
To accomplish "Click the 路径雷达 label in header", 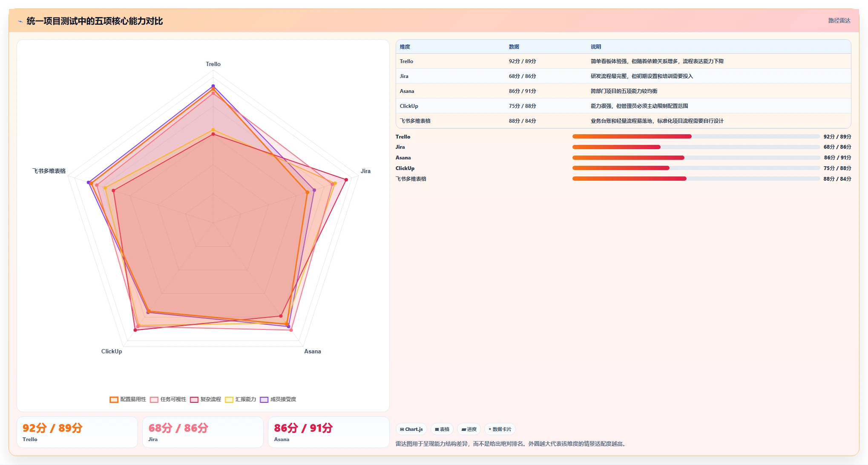I will tap(839, 20).
